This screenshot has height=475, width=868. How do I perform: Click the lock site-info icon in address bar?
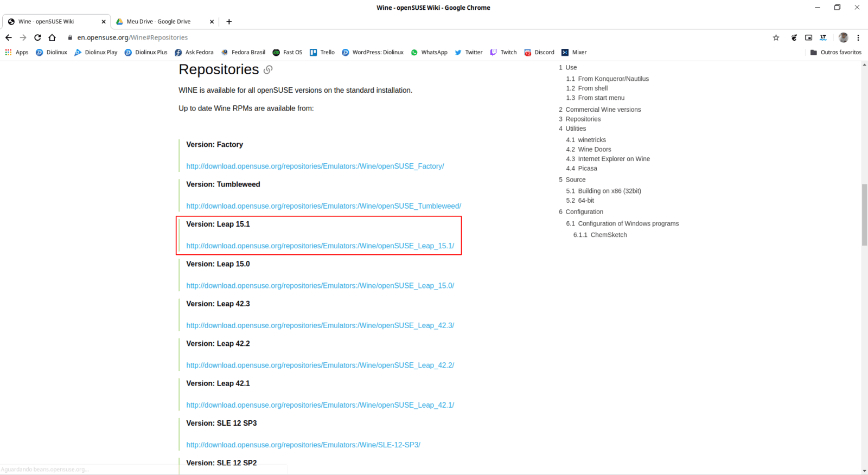[x=70, y=37]
